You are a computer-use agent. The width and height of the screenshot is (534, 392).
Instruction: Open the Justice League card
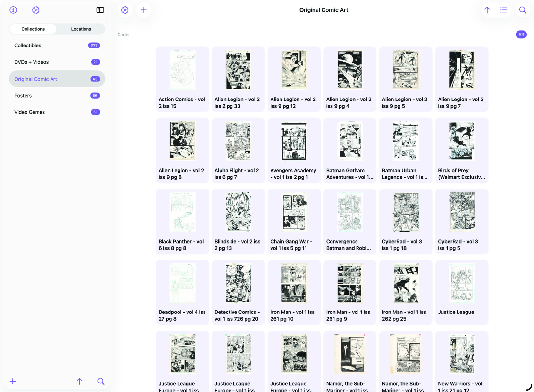click(462, 292)
